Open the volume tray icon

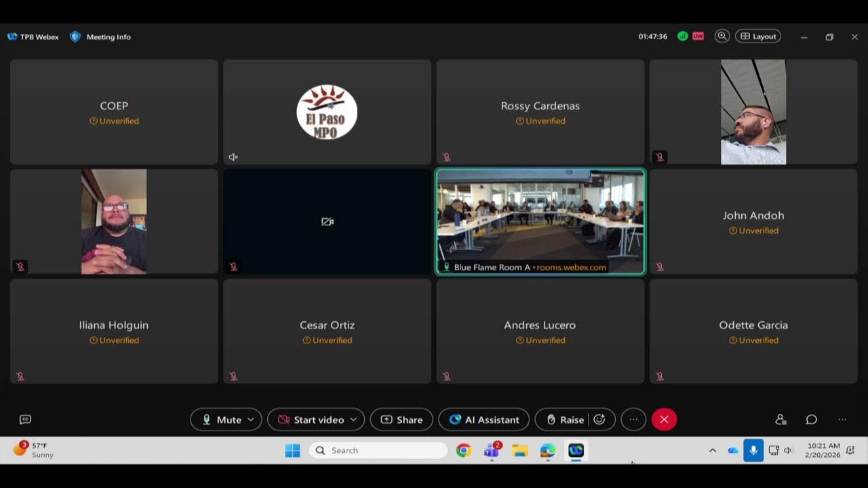tap(788, 450)
